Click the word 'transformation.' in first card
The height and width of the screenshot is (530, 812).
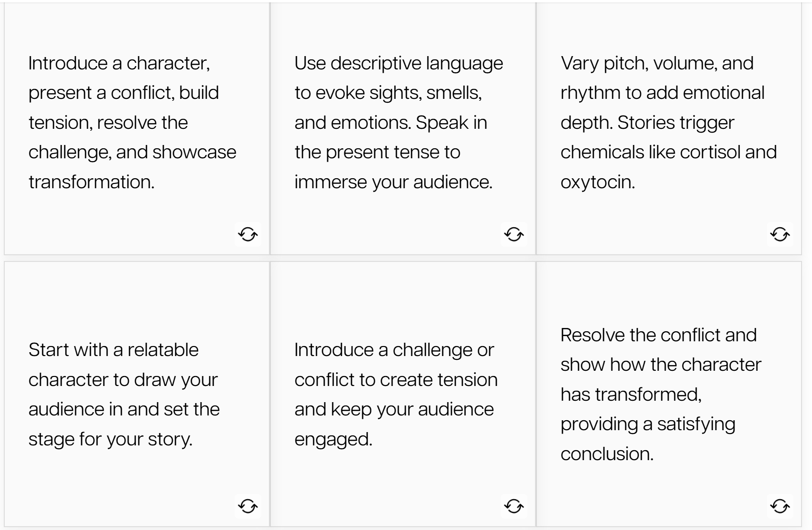point(91,182)
